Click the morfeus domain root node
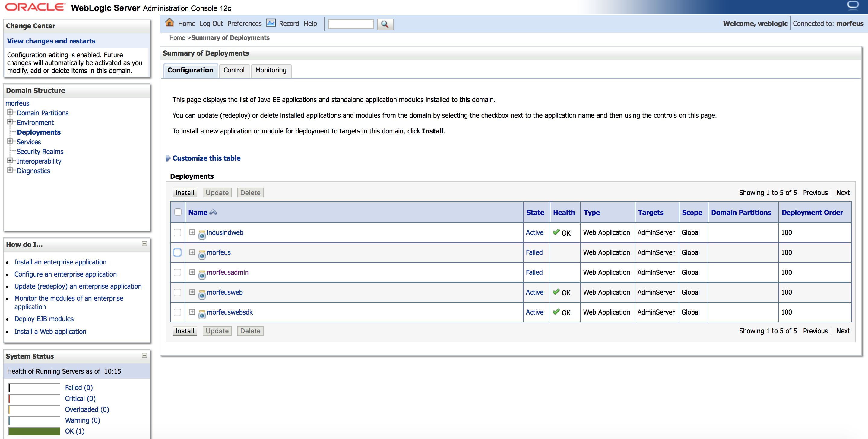This screenshot has width=868, height=439. coord(17,103)
